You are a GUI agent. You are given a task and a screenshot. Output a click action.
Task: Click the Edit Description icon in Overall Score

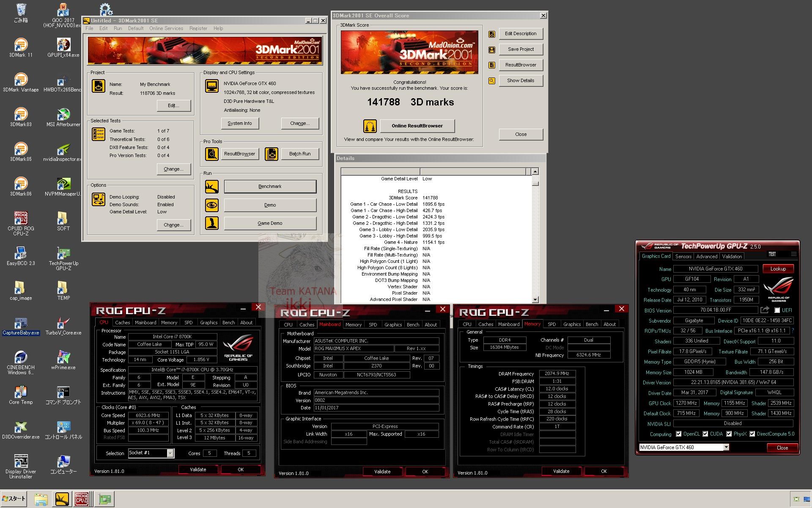coord(492,34)
